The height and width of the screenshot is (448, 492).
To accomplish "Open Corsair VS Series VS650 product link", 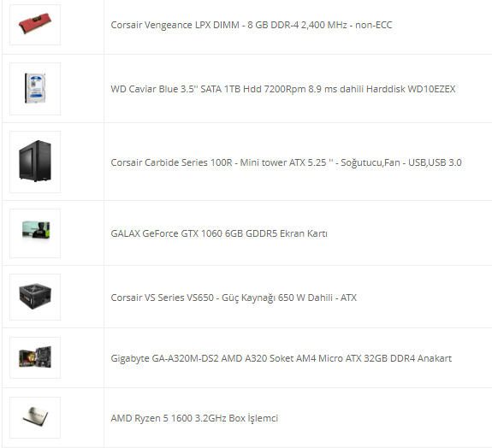I will click(234, 298).
